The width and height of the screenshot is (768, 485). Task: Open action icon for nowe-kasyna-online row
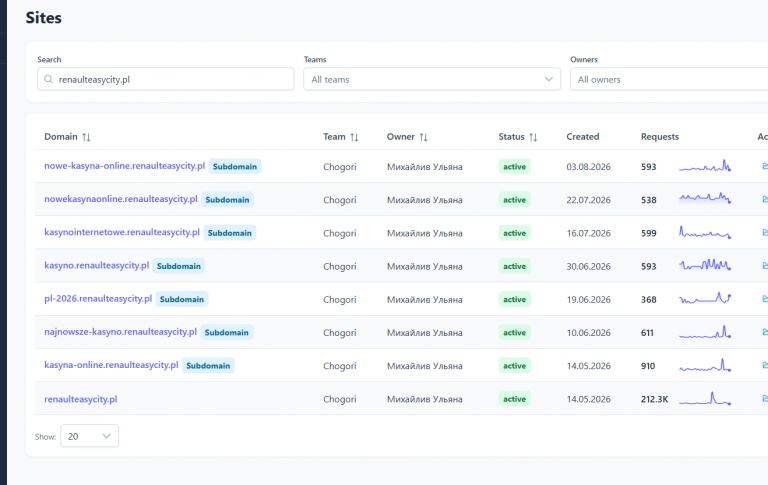765,166
